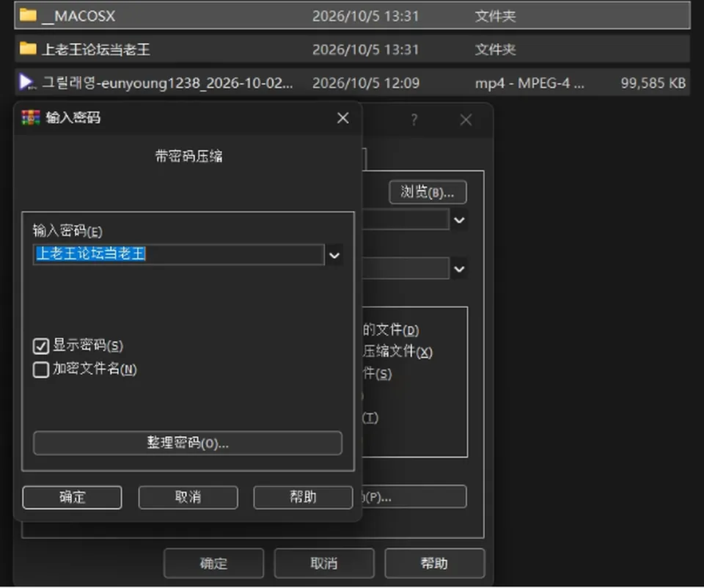Screen dimensions: 704x588
Task: Expand the password history dropdown
Action: [x=334, y=255]
